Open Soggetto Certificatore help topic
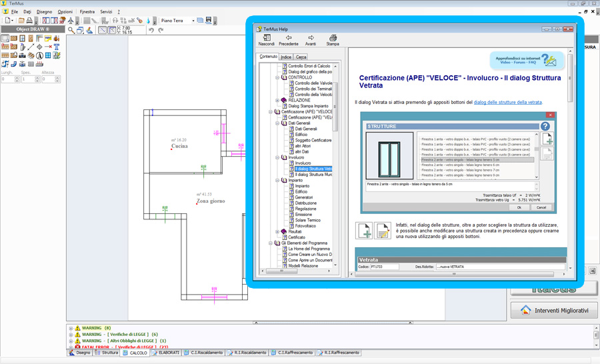The image size is (600, 364). coord(313,140)
